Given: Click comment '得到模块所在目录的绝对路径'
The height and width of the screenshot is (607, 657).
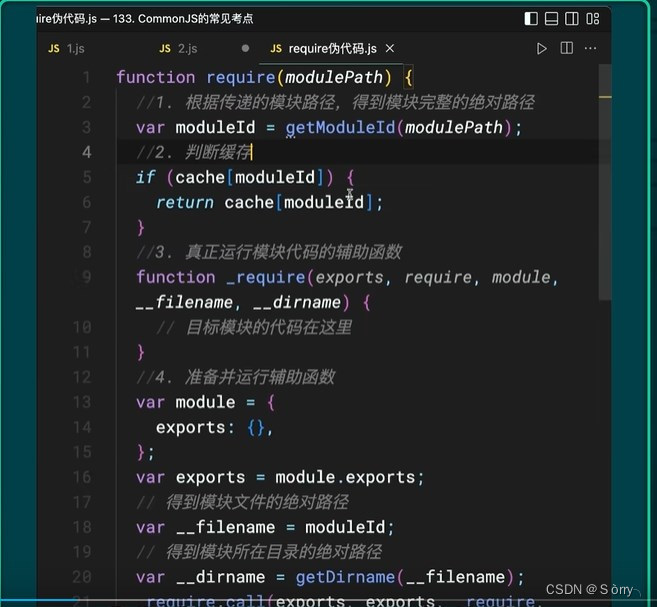Looking at the screenshot, I should pos(274,553).
